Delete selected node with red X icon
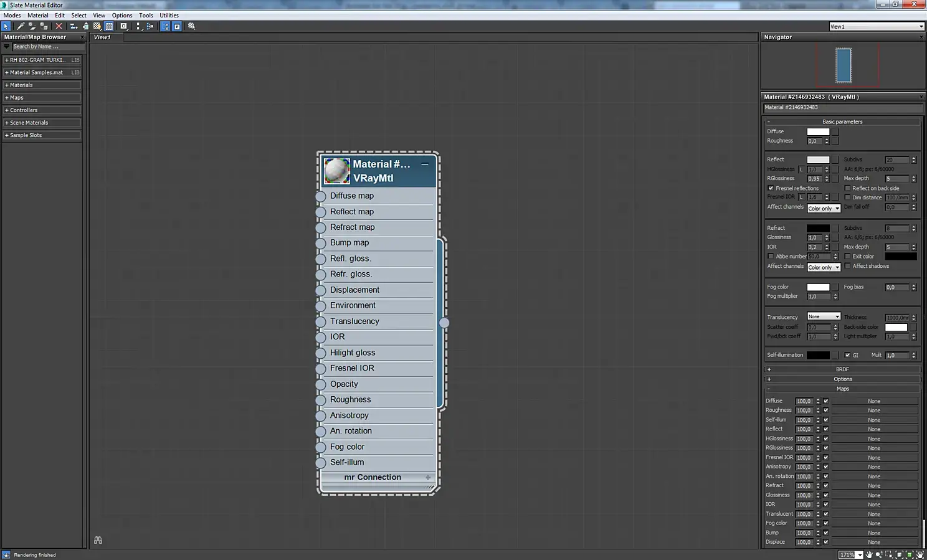This screenshot has height=560, width=927. pos(59,26)
